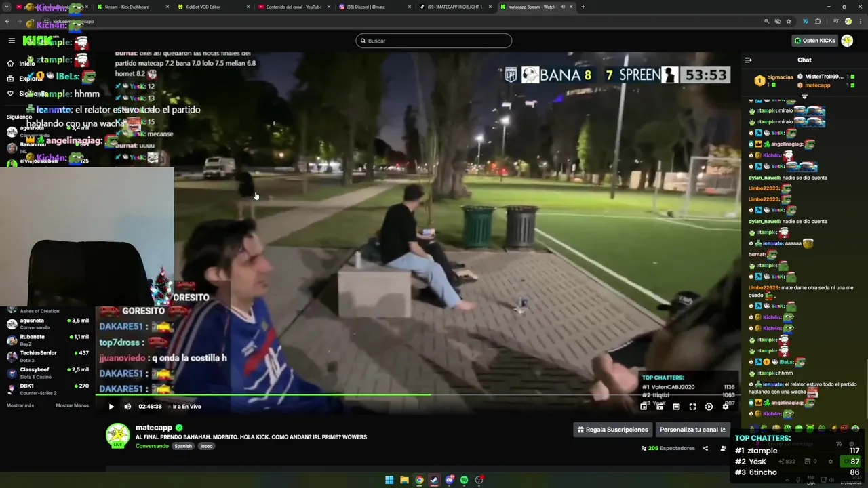Open browser extensions puzzle icon
This screenshot has height=488, width=868.
pos(818,22)
